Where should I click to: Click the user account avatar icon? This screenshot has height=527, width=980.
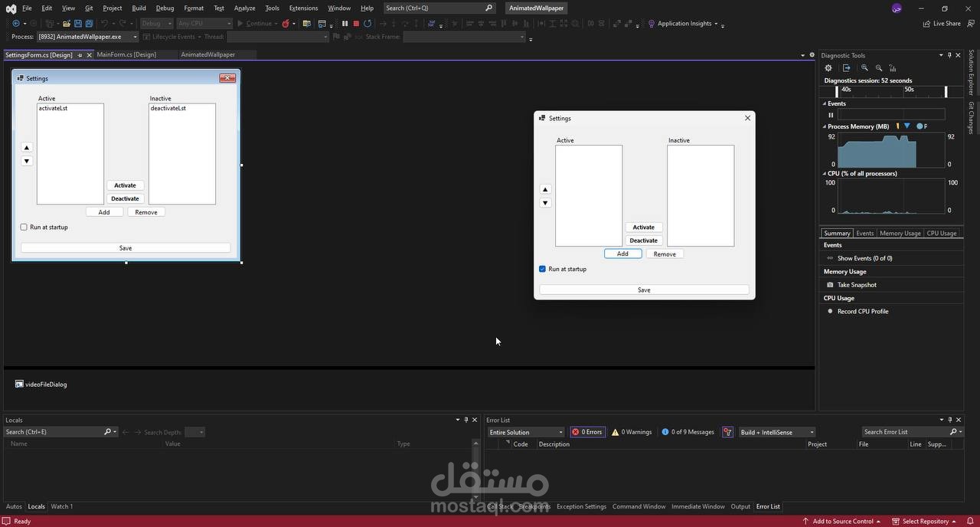point(897,8)
